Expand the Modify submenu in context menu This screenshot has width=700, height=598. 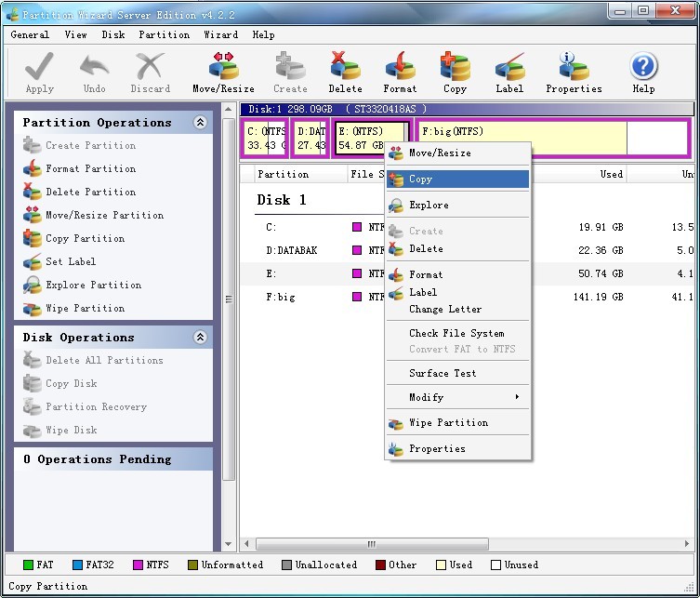click(457, 397)
